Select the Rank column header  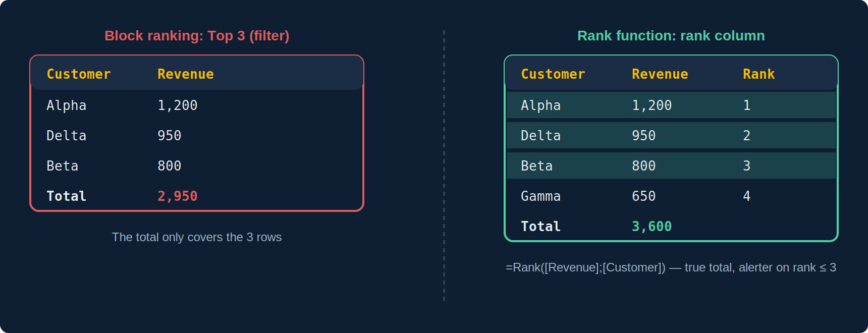click(759, 74)
